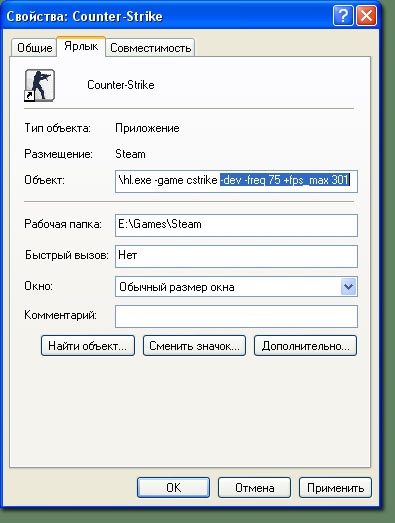Click the Применить apply button

[335, 488]
